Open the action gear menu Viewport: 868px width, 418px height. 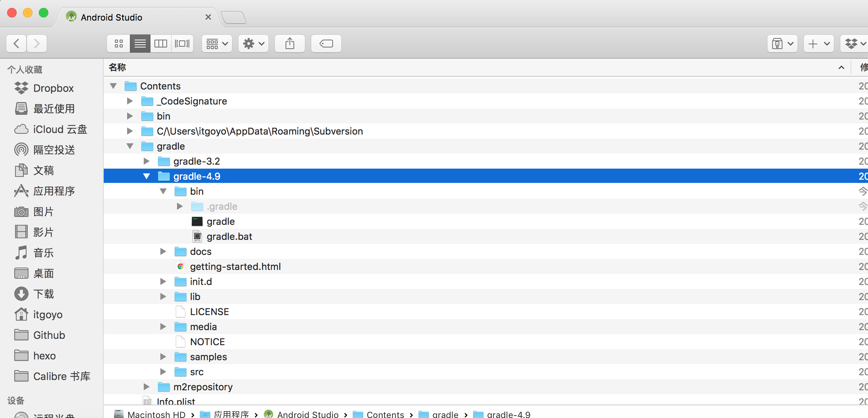point(253,44)
